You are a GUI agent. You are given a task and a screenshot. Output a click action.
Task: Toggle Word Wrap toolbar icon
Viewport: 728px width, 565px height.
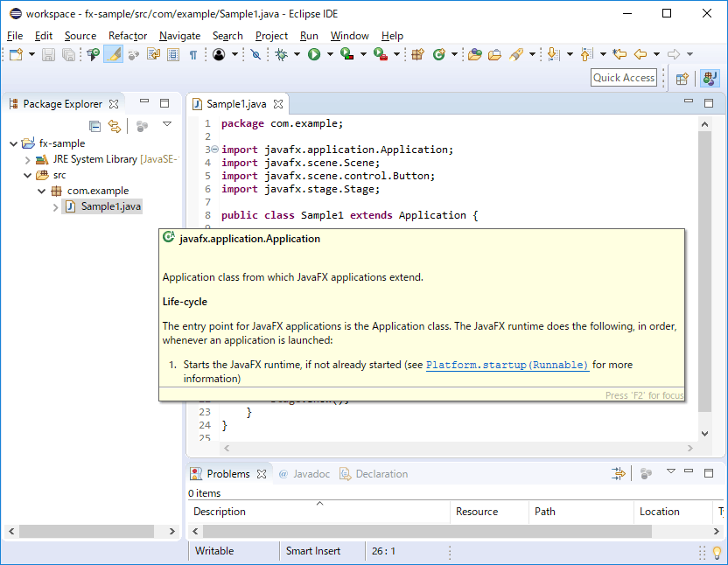(153, 54)
